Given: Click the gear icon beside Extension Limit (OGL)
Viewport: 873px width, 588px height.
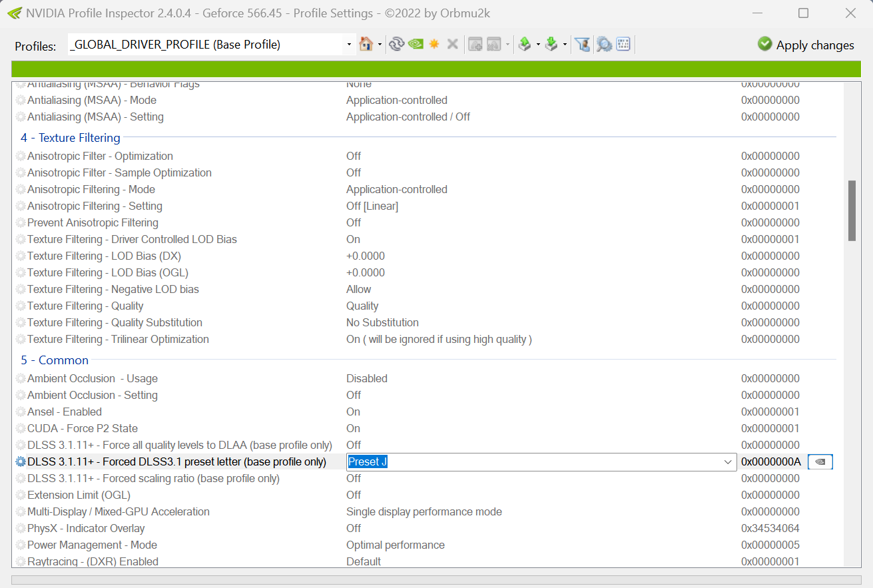Looking at the screenshot, I should [21, 495].
